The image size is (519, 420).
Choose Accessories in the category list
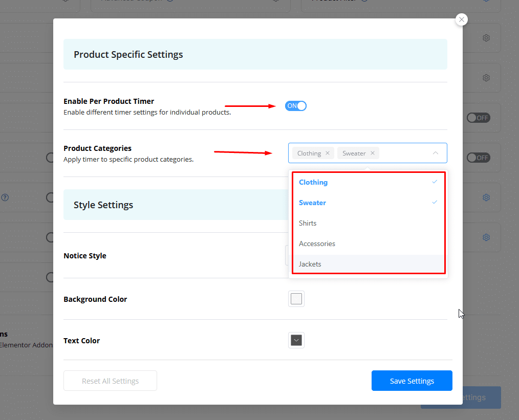317,244
